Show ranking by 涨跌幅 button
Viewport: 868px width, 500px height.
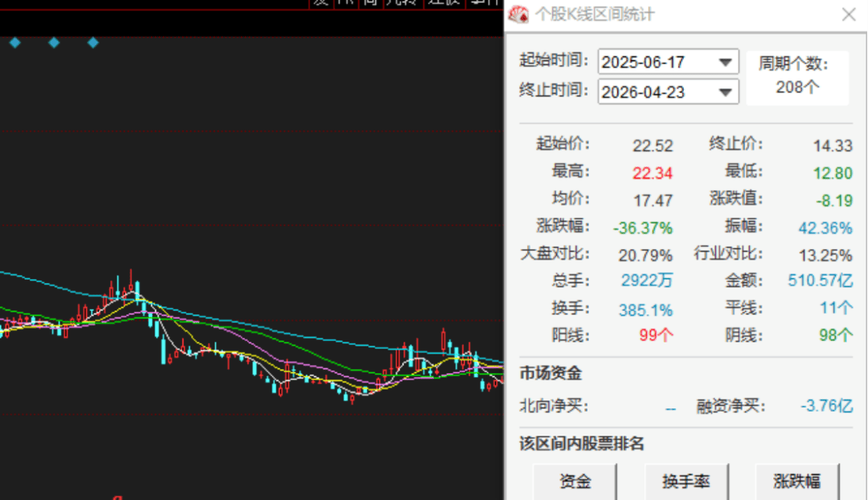coord(796,482)
